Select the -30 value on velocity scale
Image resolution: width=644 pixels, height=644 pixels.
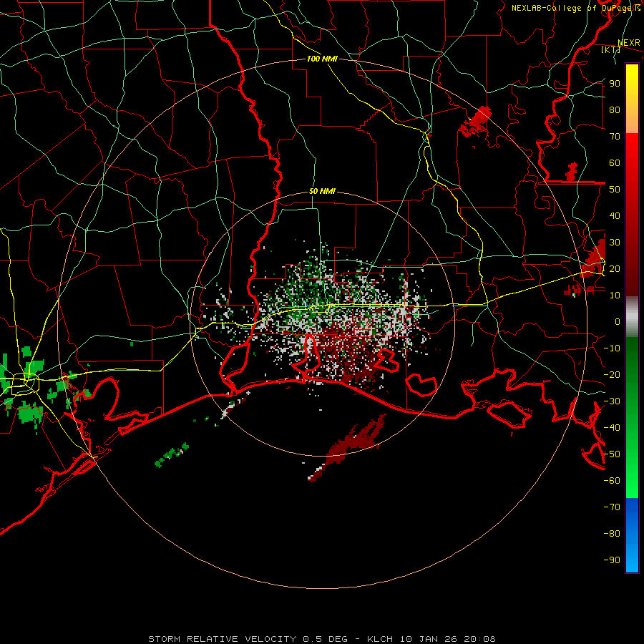coord(612,401)
